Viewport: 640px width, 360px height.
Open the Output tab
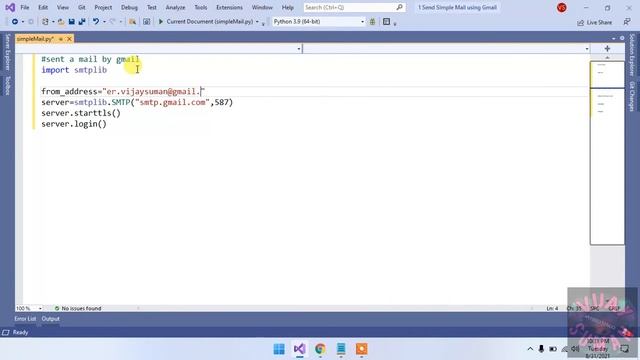51,319
